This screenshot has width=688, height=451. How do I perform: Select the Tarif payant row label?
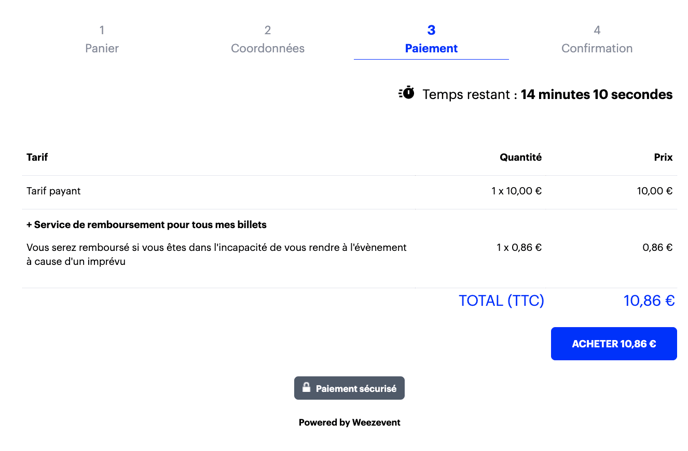coord(54,191)
